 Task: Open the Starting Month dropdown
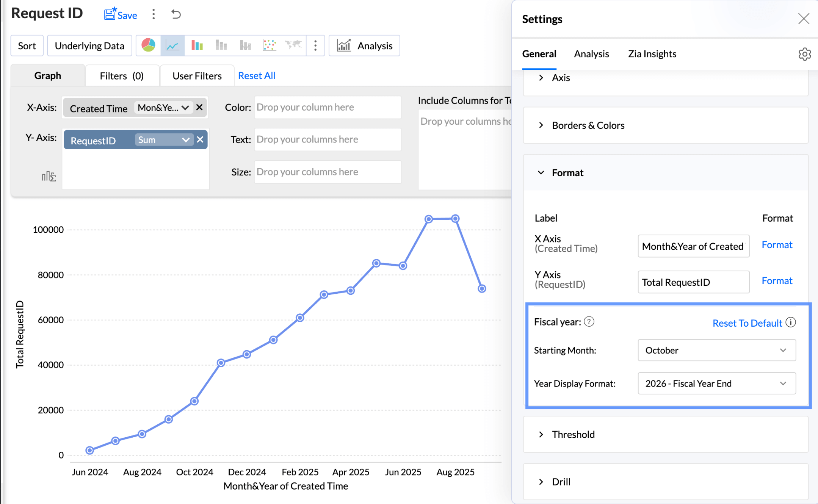716,350
